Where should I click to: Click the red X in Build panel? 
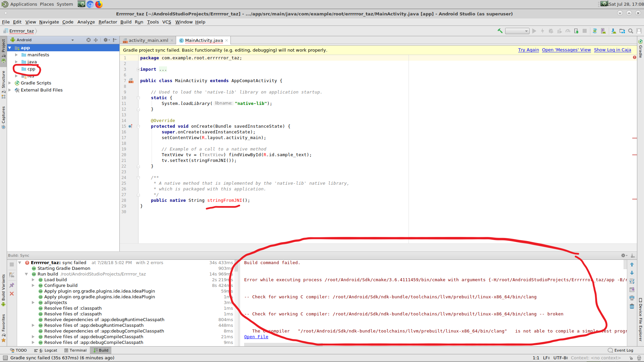pos(12,294)
